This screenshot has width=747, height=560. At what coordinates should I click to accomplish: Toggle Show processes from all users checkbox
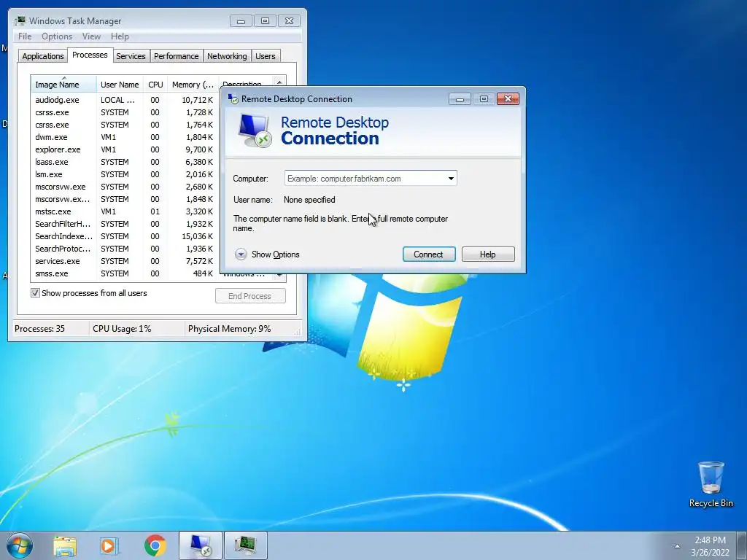click(x=35, y=293)
